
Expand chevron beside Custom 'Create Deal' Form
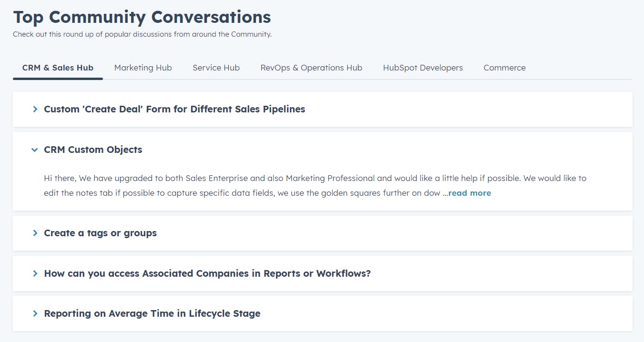tap(35, 110)
